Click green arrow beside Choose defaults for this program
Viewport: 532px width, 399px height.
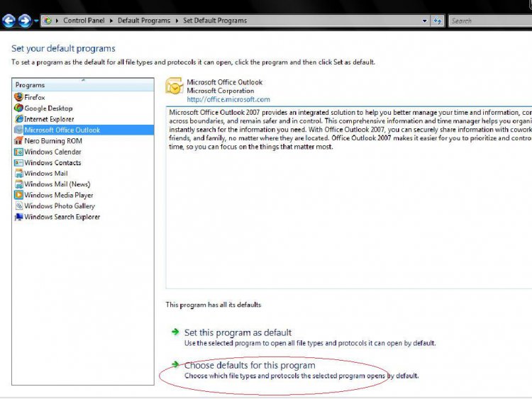[x=175, y=364]
